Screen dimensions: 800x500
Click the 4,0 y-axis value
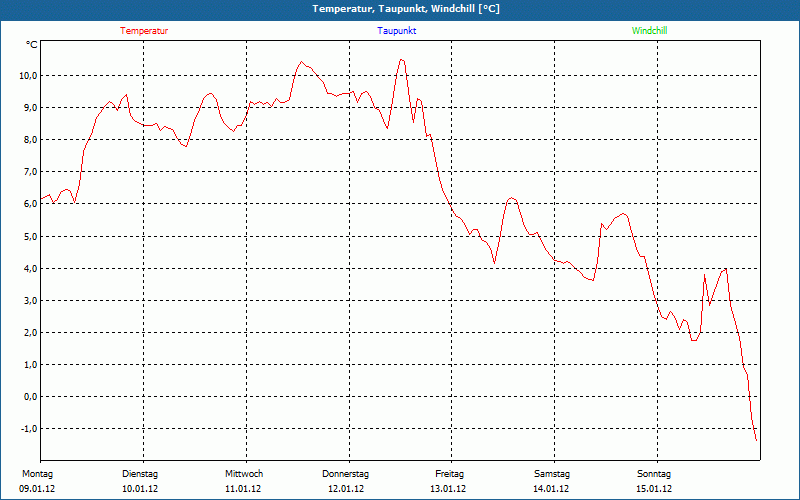click(x=30, y=268)
